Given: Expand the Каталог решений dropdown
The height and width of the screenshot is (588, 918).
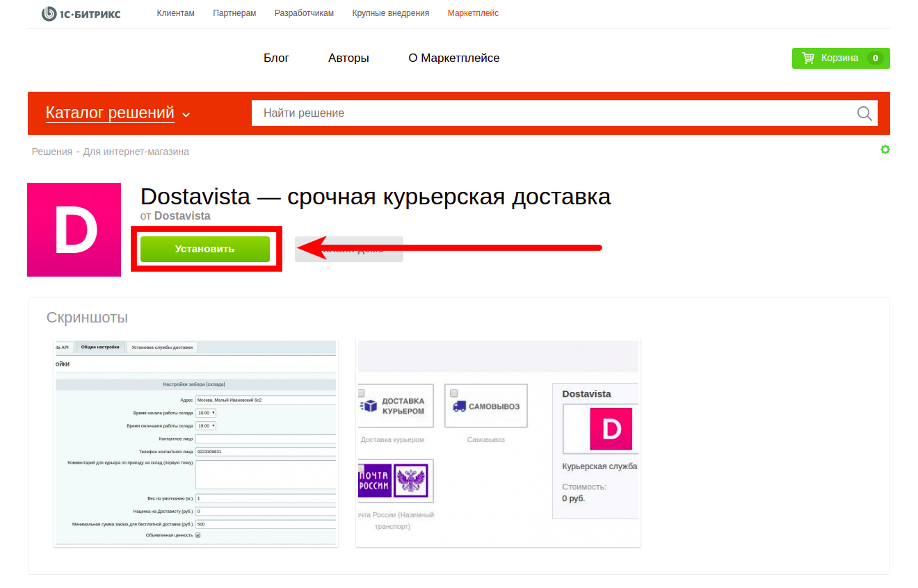Looking at the screenshot, I should coord(118,113).
